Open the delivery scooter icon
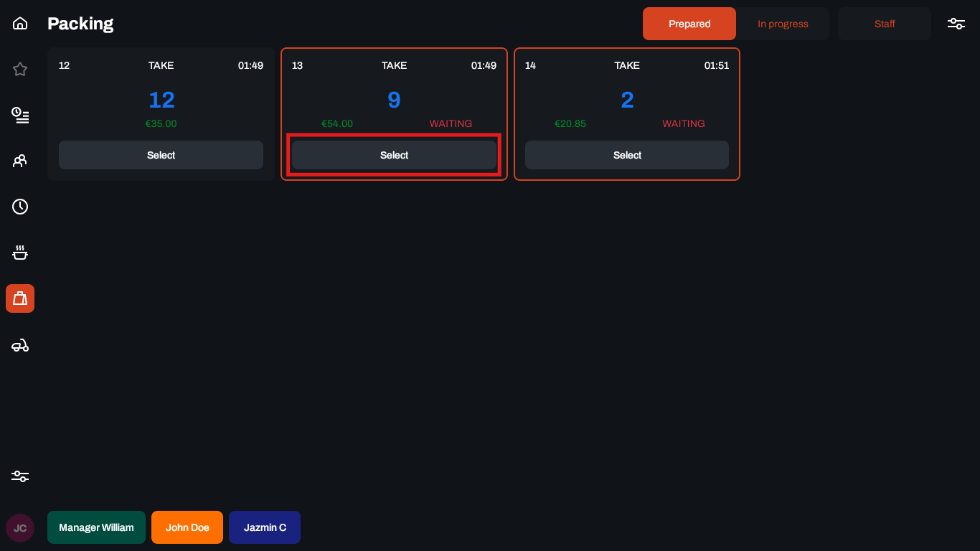The height and width of the screenshot is (551, 980). click(x=20, y=346)
